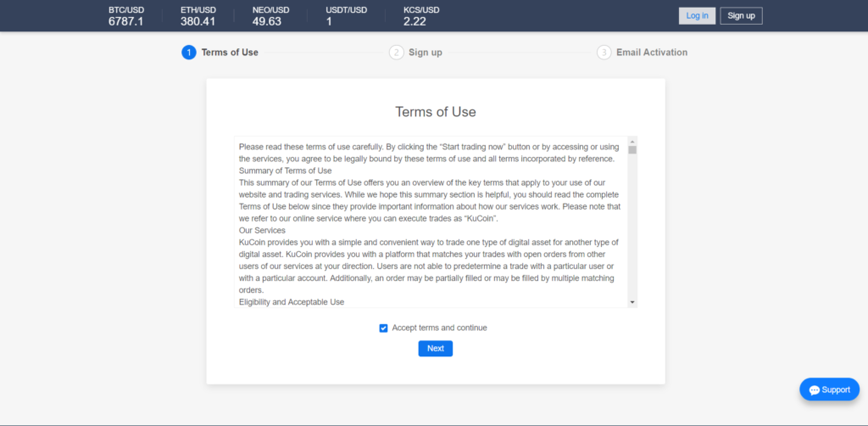
Task: Click step 2 Sign up circle
Action: (x=397, y=53)
